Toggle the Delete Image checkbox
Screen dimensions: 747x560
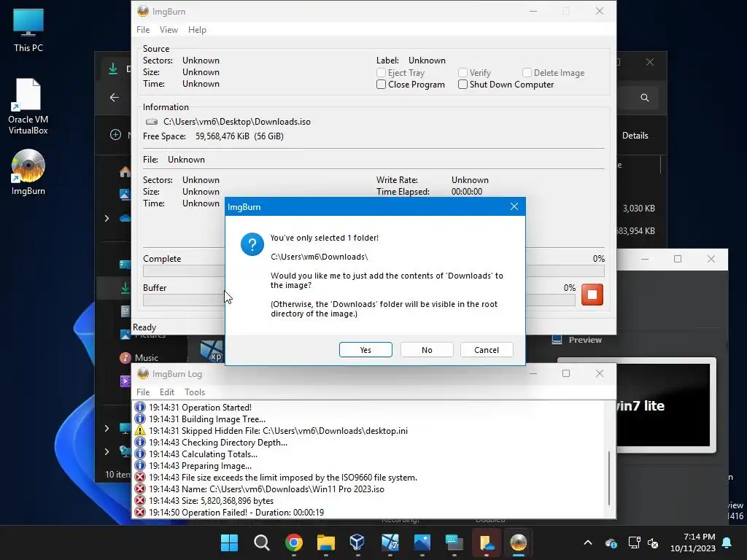pyautogui.click(x=527, y=72)
